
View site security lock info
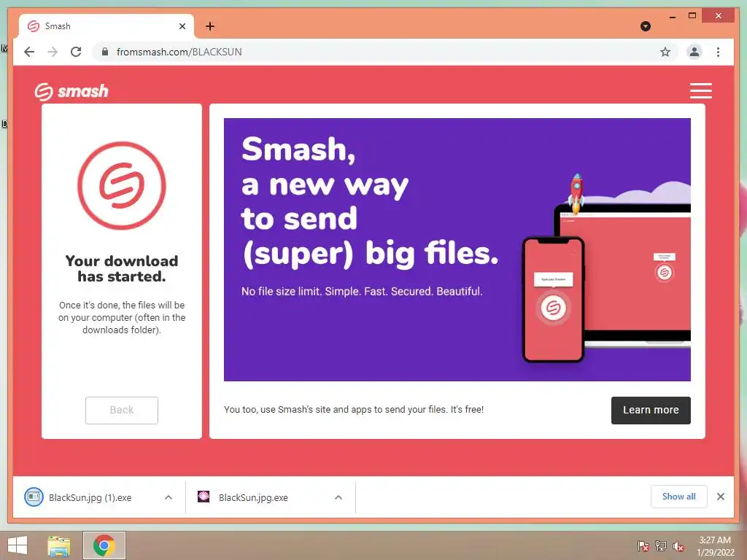coord(105,52)
